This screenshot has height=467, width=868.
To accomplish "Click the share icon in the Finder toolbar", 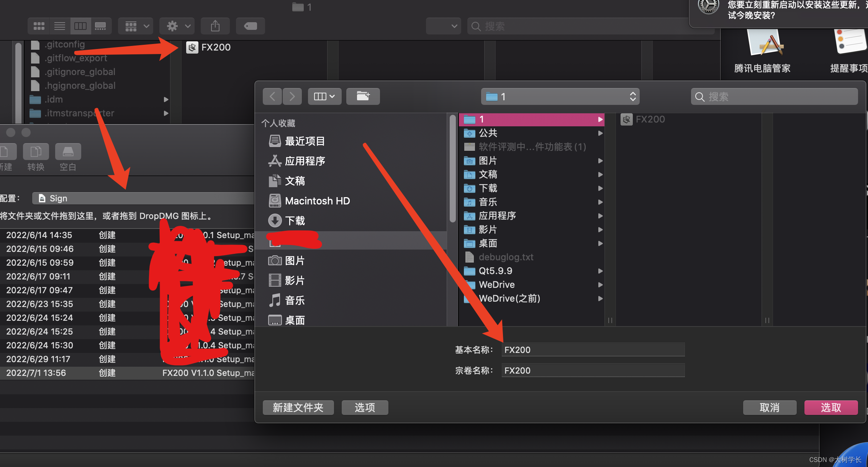I will [215, 26].
